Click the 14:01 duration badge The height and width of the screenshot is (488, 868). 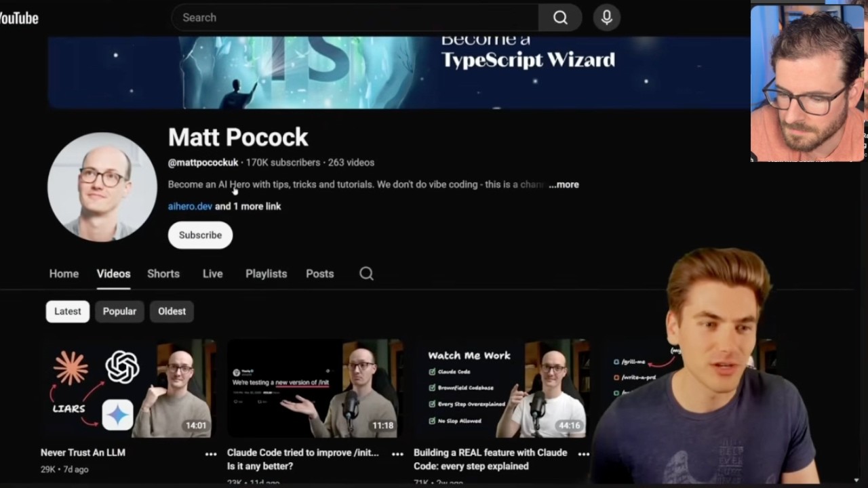[x=196, y=426]
